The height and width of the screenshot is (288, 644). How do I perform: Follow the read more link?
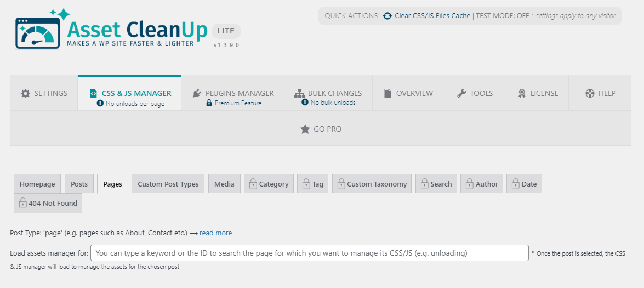point(215,233)
